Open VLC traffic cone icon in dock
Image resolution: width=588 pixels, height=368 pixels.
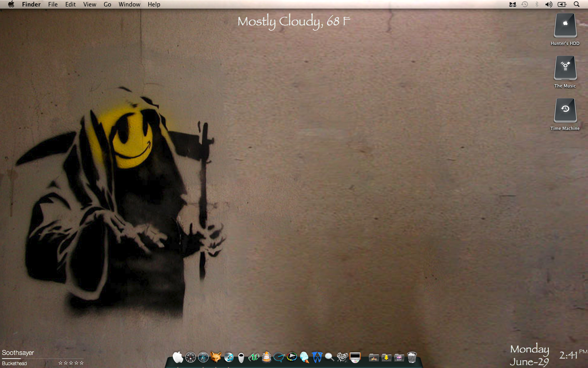[x=267, y=357]
